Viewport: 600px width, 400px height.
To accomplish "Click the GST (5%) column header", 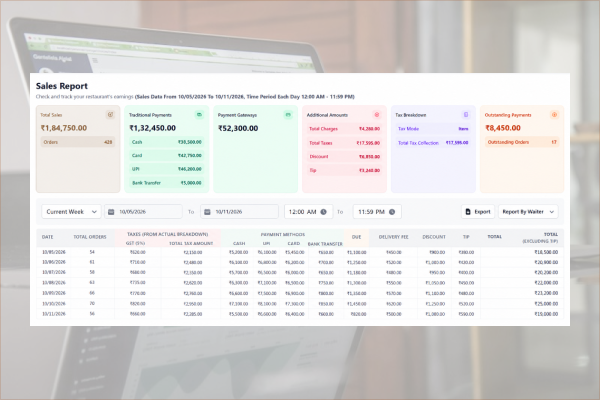I will [x=135, y=243].
